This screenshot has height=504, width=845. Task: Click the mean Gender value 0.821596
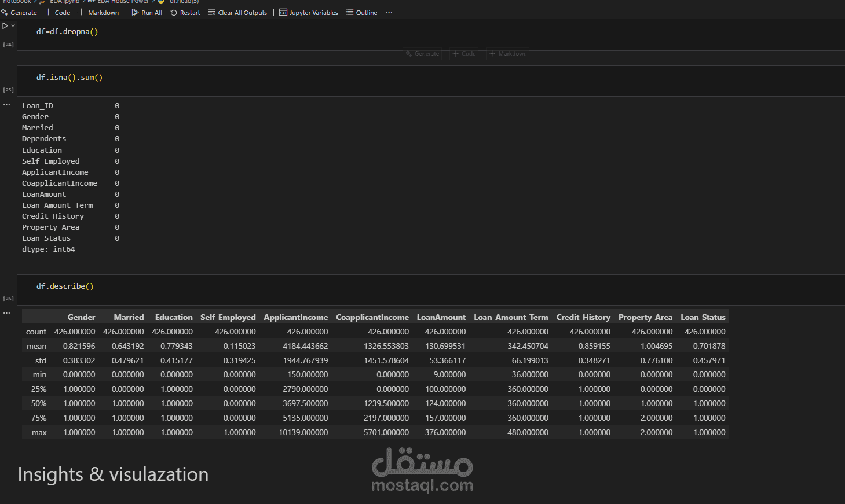[x=79, y=346]
